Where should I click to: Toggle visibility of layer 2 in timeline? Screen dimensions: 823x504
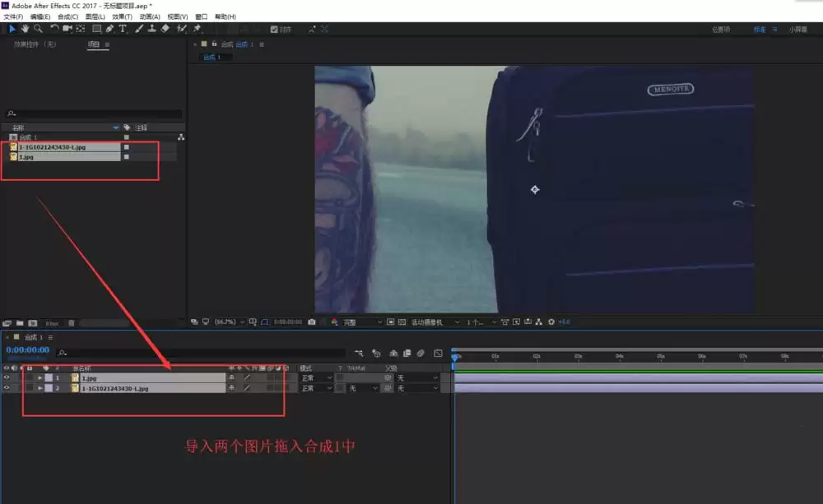click(x=7, y=388)
